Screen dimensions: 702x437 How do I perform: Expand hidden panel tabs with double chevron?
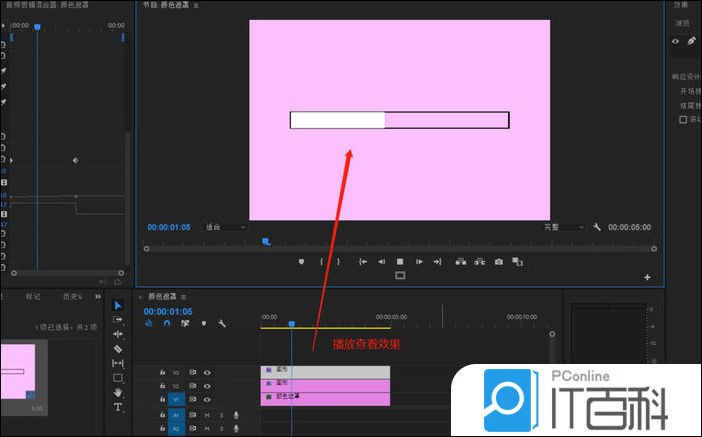[x=98, y=296]
